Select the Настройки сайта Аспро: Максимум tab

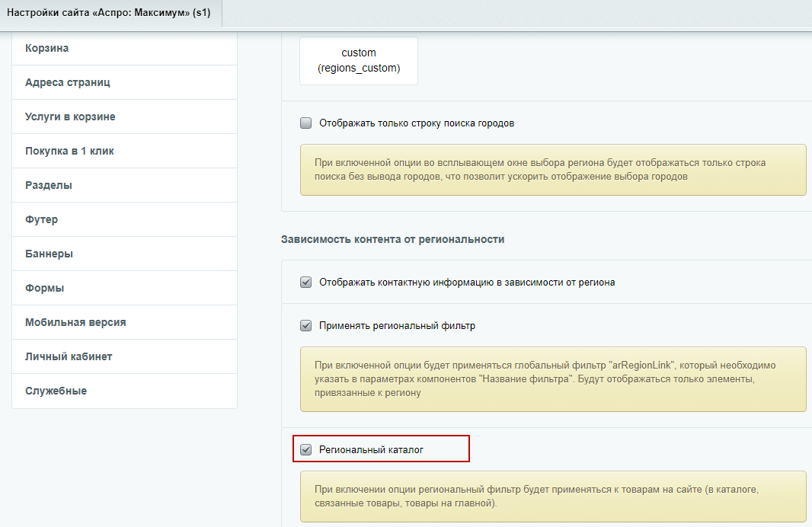pos(109,13)
